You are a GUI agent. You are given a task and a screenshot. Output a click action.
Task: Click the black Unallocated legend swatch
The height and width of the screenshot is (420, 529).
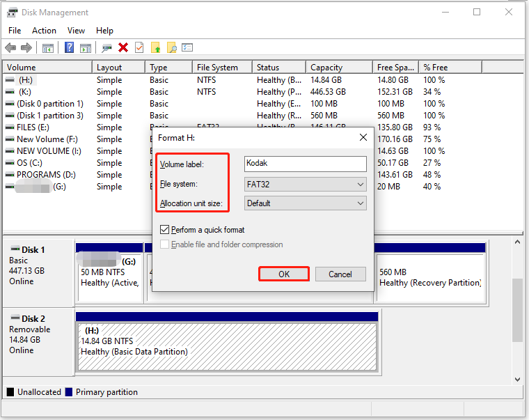[10, 391]
